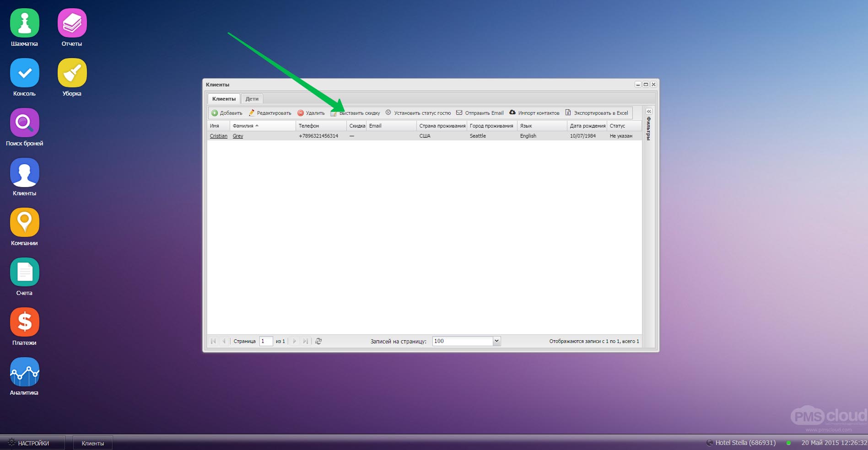Open the Аналитика chart icon
This screenshot has width=868, height=450.
click(x=24, y=372)
